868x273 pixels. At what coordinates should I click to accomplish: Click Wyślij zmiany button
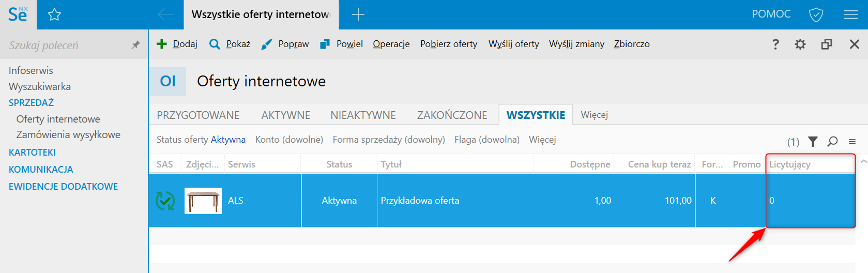click(x=576, y=44)
